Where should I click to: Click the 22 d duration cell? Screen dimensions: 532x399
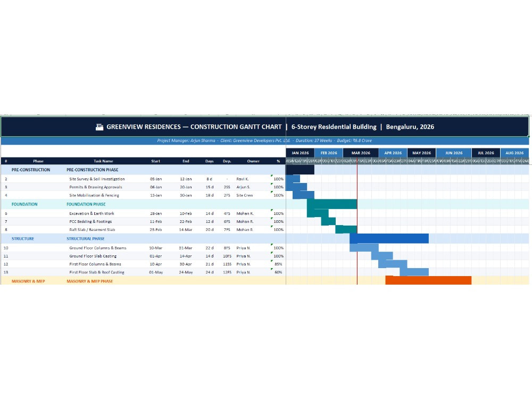(209, 248)
